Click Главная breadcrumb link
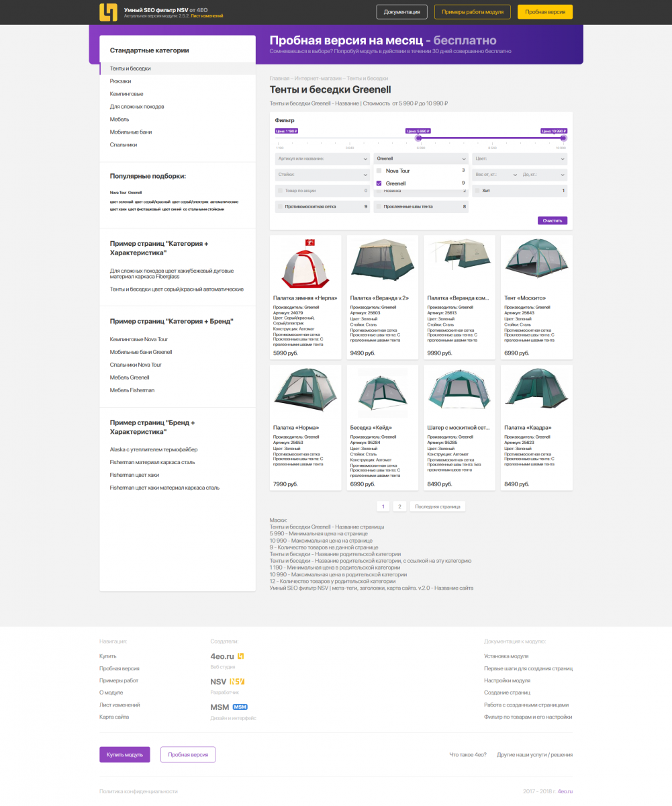The image size is (672, 806). [279, 79]
